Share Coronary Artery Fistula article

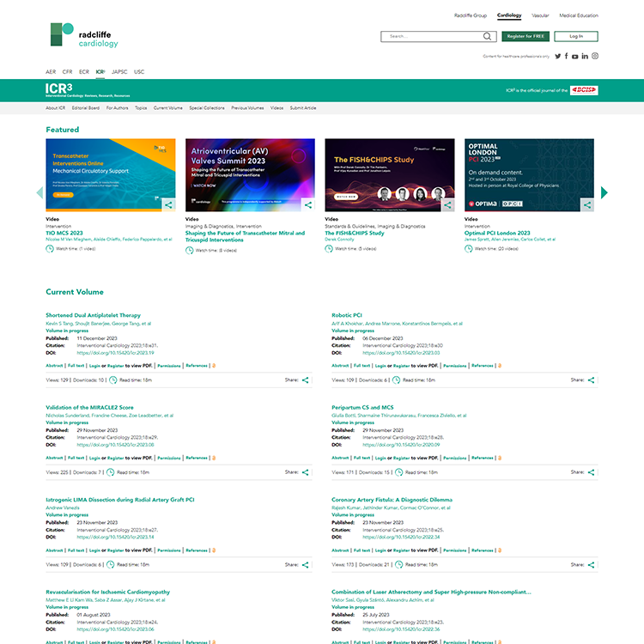pyautogui.click(x=591, y=565)
